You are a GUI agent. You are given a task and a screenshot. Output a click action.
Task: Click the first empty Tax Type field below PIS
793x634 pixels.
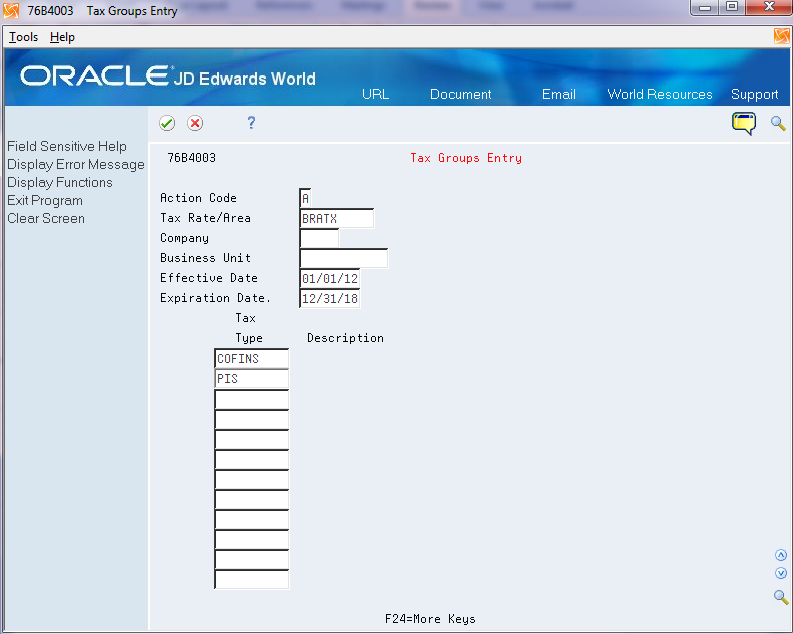[x=251, y=399]
